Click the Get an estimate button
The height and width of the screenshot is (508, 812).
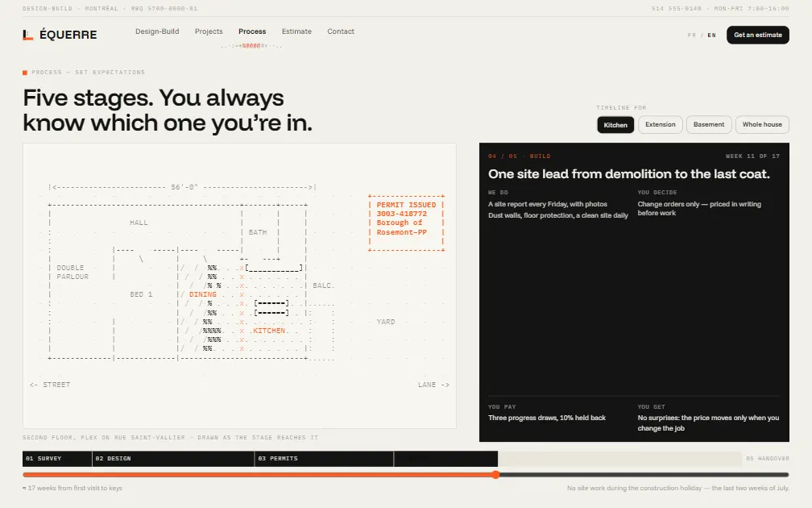click(757, 35)
